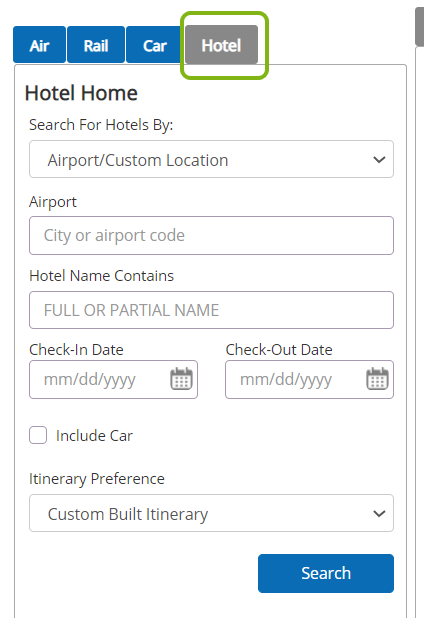Screen dimensions: 424x618
Task: Click the Airport field label
Action: point(53,202)
